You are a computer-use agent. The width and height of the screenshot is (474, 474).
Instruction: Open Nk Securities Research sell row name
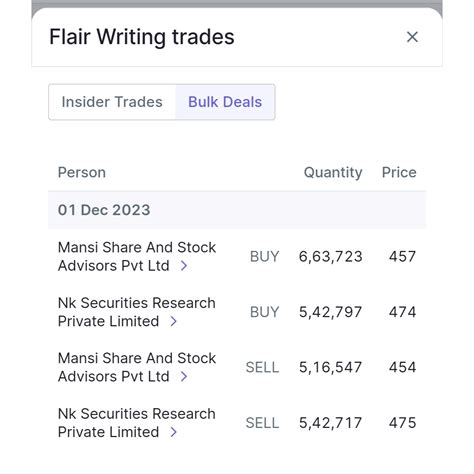click(x=136, y=423)
